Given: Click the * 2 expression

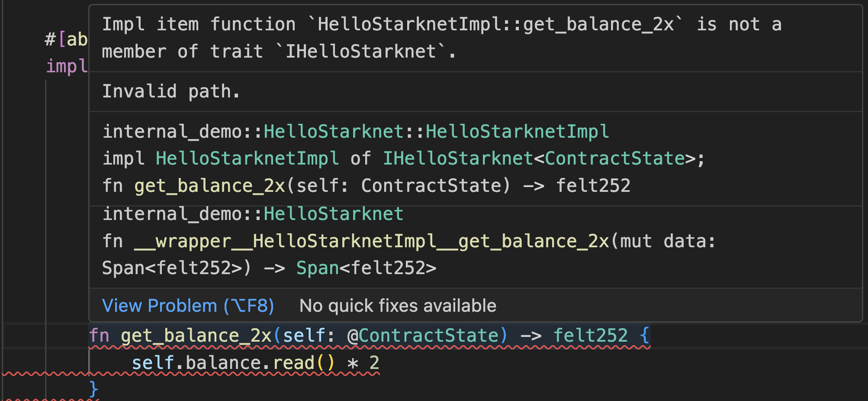Looking at the screenshot, I should 365,362.
